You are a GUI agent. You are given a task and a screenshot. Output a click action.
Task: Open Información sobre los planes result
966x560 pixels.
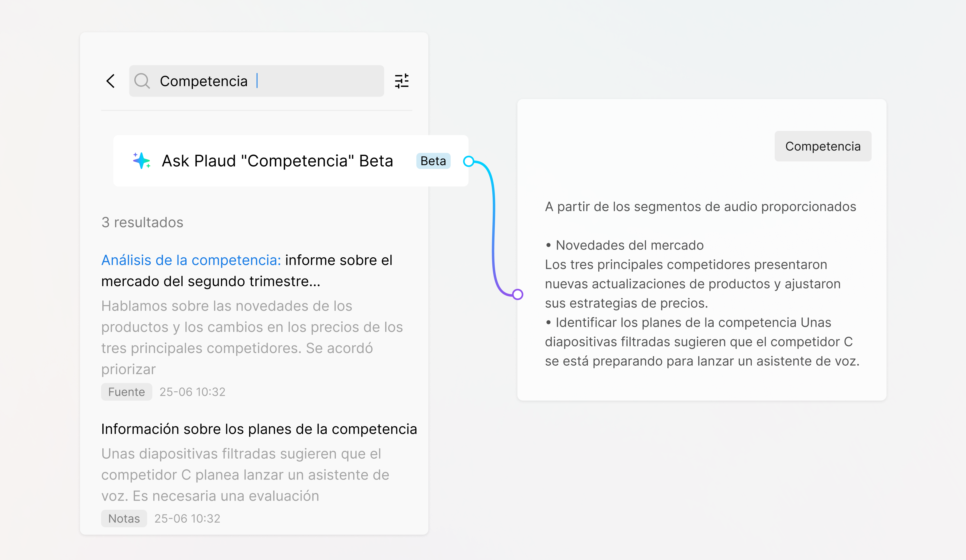point(259,429)
